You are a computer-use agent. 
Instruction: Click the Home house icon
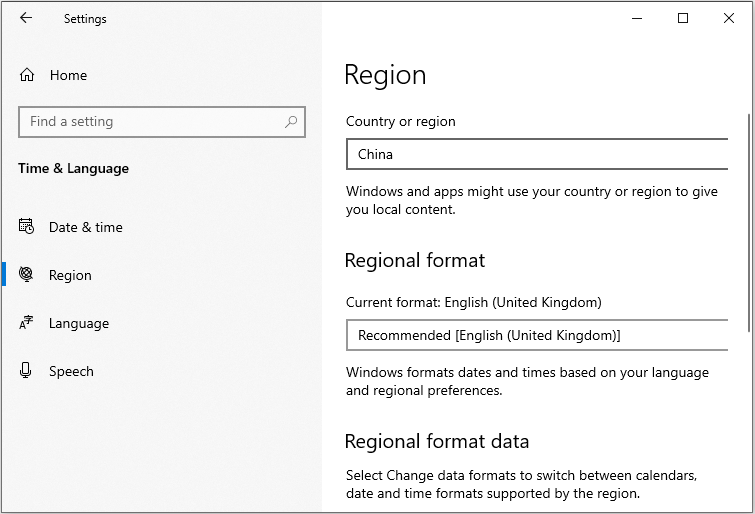(27, 75)
